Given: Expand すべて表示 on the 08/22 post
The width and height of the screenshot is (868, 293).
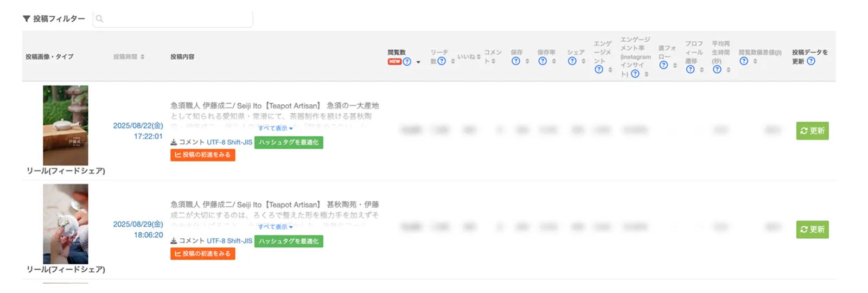Looking at the screenshot, I should point(275,128).
